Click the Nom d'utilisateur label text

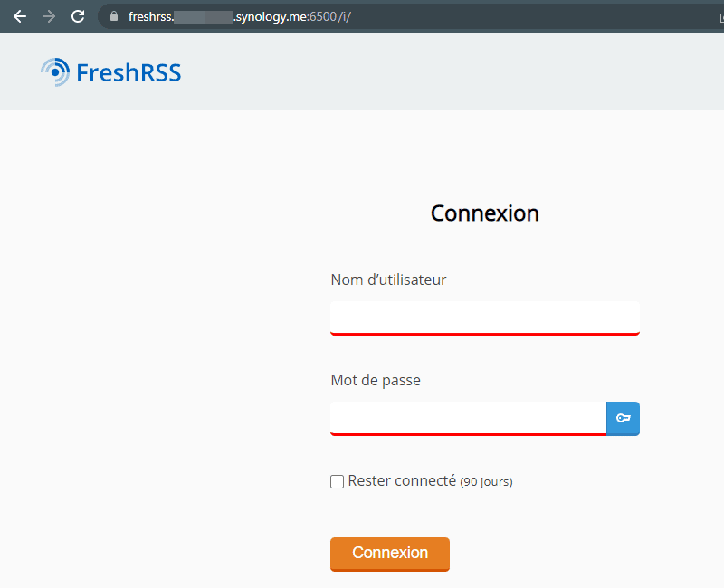387,280
